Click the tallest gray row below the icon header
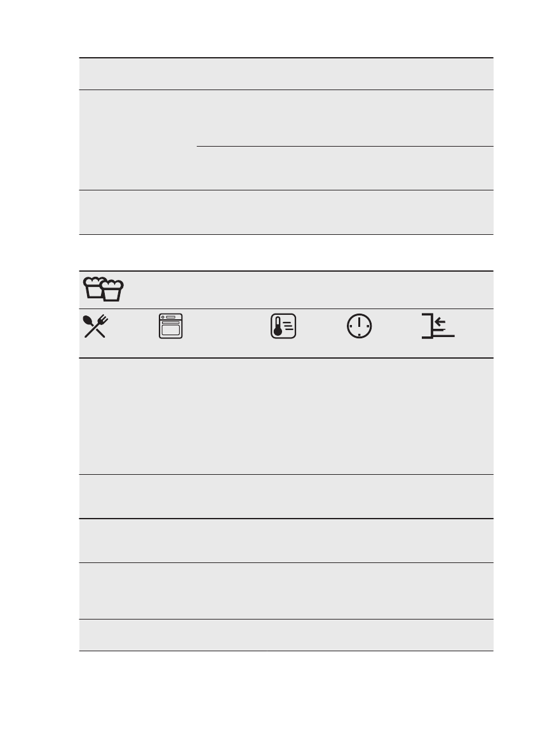This screenshot has height=756, width=533. click(x=286, y=416)
